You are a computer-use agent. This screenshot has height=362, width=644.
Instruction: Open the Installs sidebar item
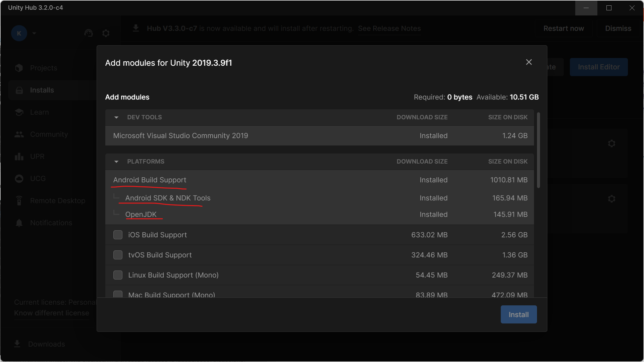(52, 90)
